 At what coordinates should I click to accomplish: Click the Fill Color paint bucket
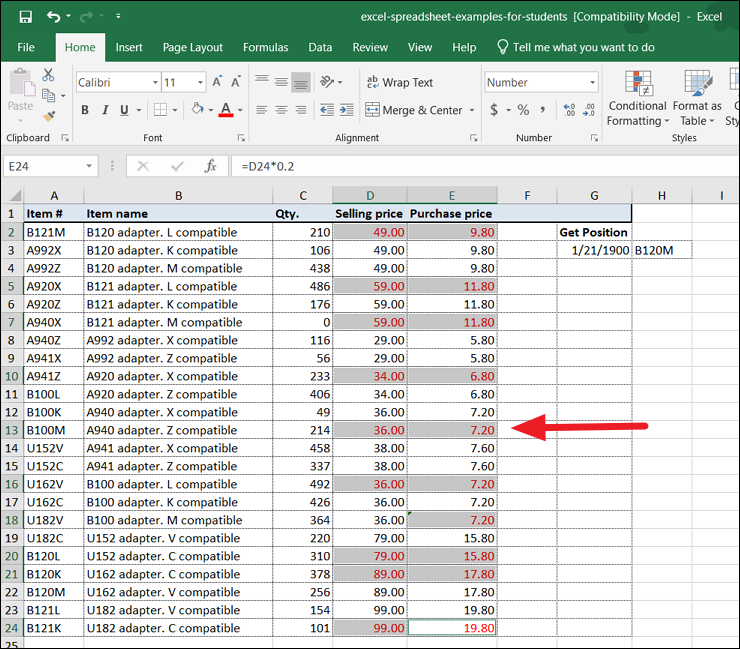tap(197, 110)
